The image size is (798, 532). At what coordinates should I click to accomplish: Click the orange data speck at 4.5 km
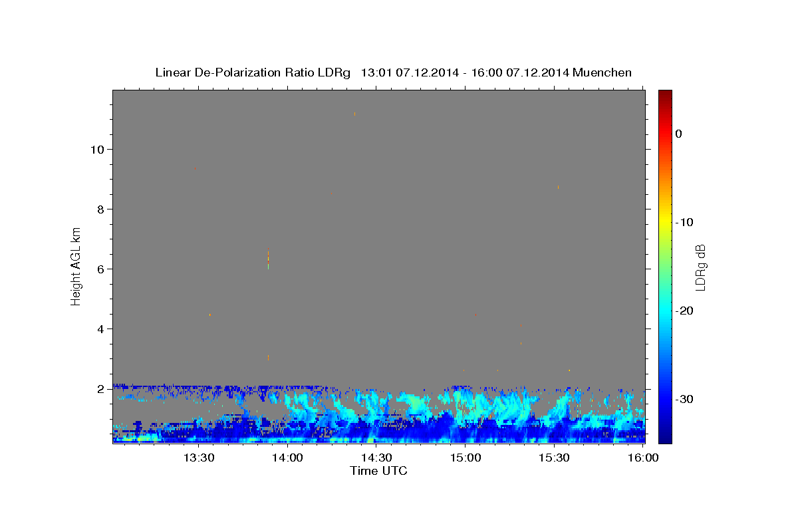point(210,315)
